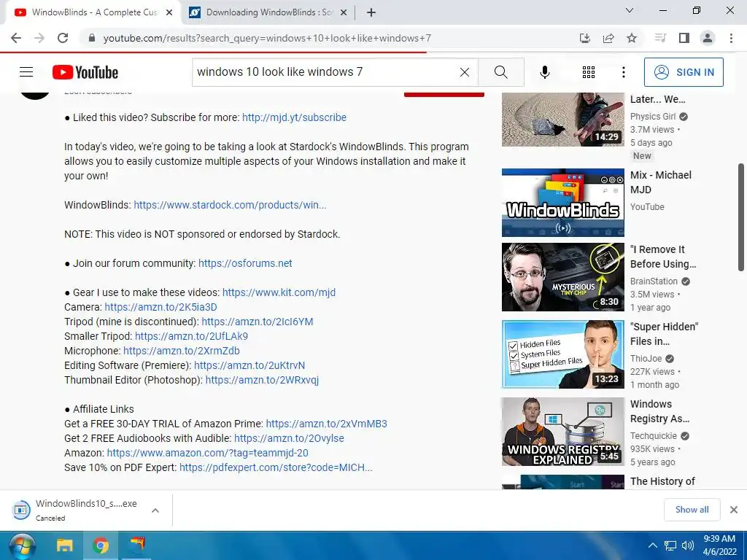Open the mjd.yt/subscribe link

click(294, 117)
